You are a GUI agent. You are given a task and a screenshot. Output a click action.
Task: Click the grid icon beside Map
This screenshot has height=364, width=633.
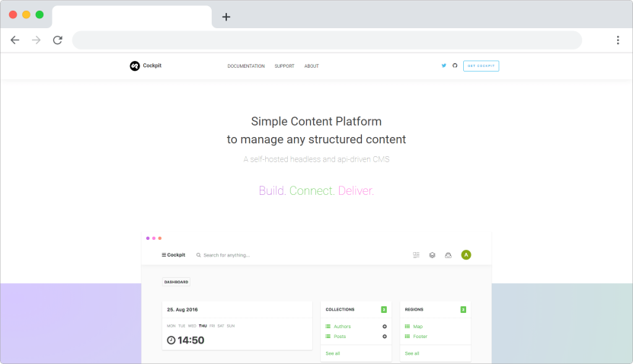pos(408,327)
